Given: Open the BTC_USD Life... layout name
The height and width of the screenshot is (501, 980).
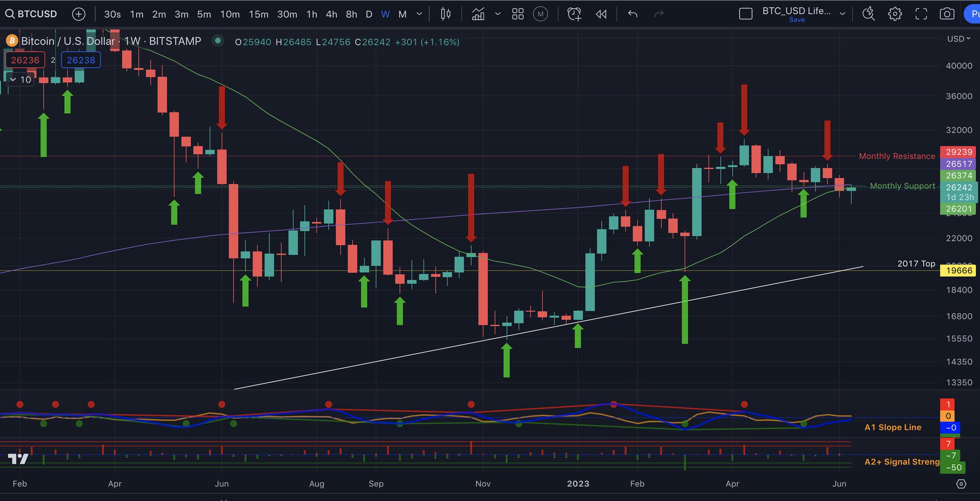Looking at the screenshot, I should click(x=796, y=11).
